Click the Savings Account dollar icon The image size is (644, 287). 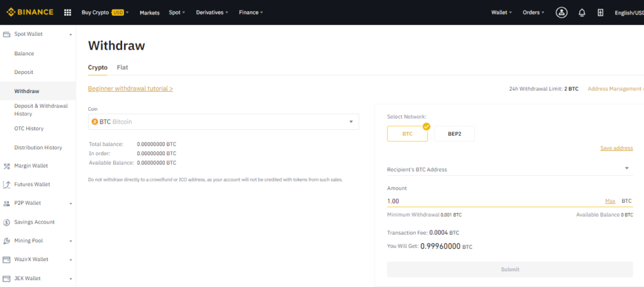click(6, 222)
